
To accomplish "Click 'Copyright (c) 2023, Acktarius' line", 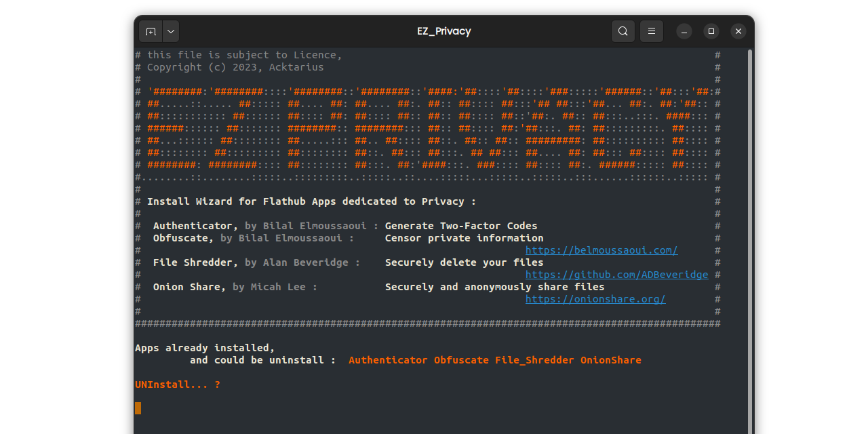I will 235,67.
